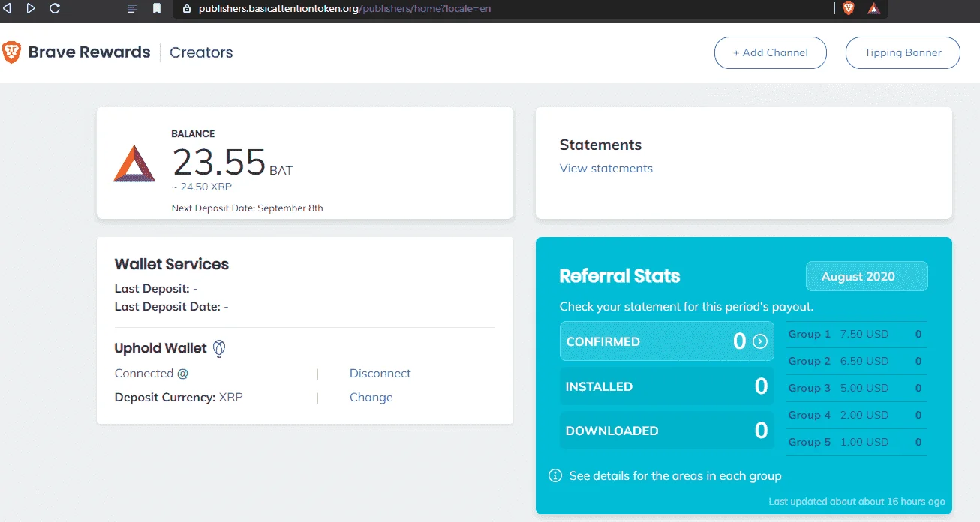
Task: Click the Last Deposit: label
Action: 152,289
